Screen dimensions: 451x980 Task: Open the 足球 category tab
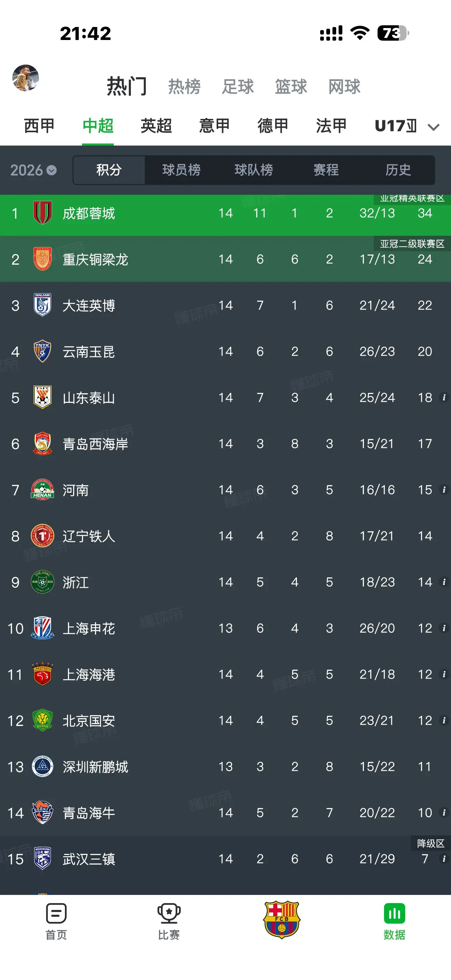[x=238, y=87]
